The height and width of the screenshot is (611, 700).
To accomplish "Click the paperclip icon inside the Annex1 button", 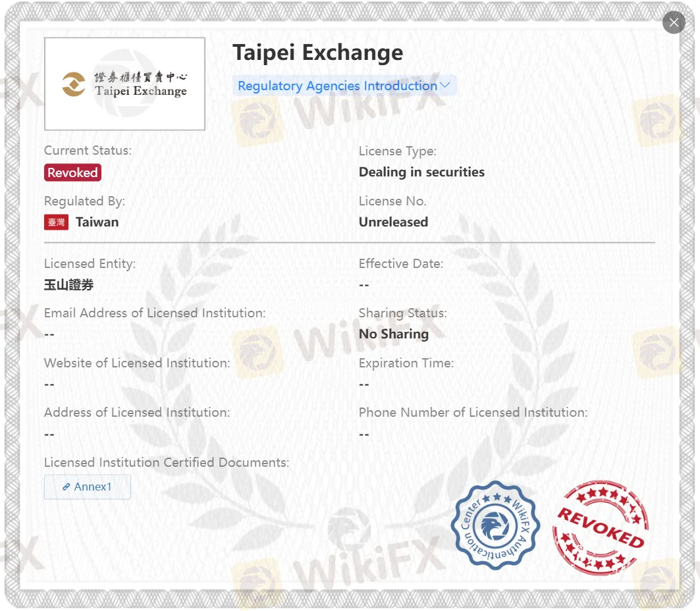I will 66,487.
